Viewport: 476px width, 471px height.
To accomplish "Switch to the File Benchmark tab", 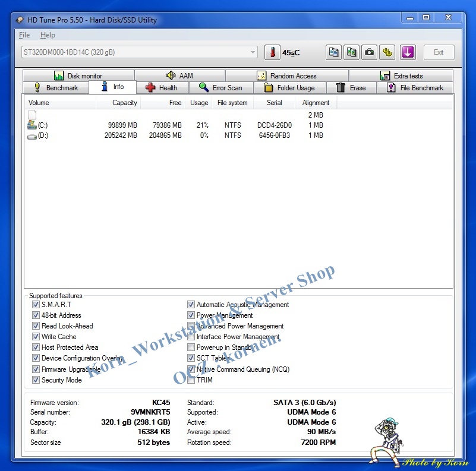I will point(415,88).
